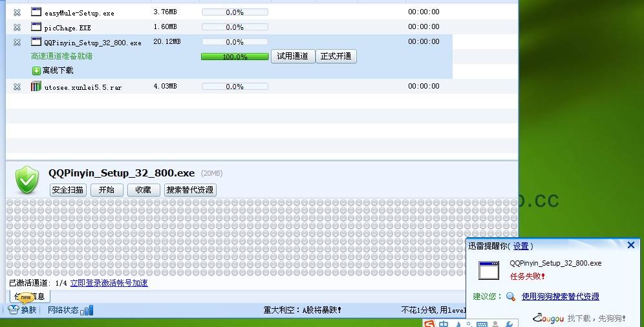644x327 pixels.
Task: Click the Gougou logo in the popup
Action: coord(548,318)
